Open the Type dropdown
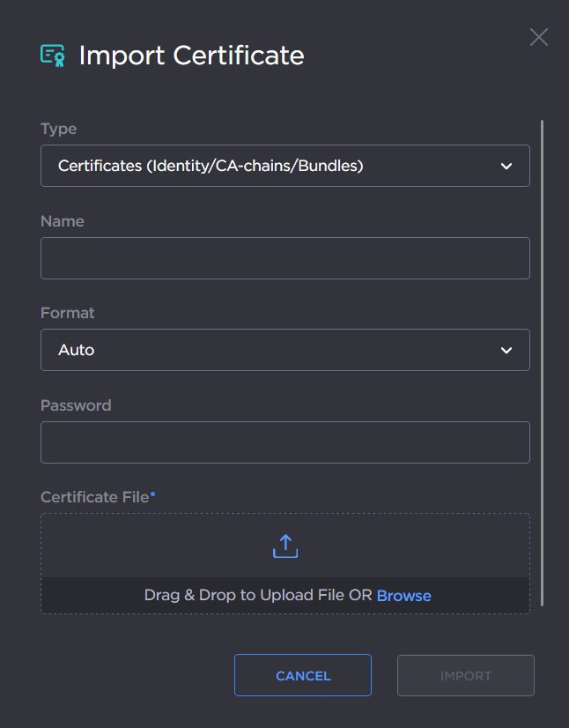This screenshot has height=728, width=569. pyautogui.click(x=284, y=166)
